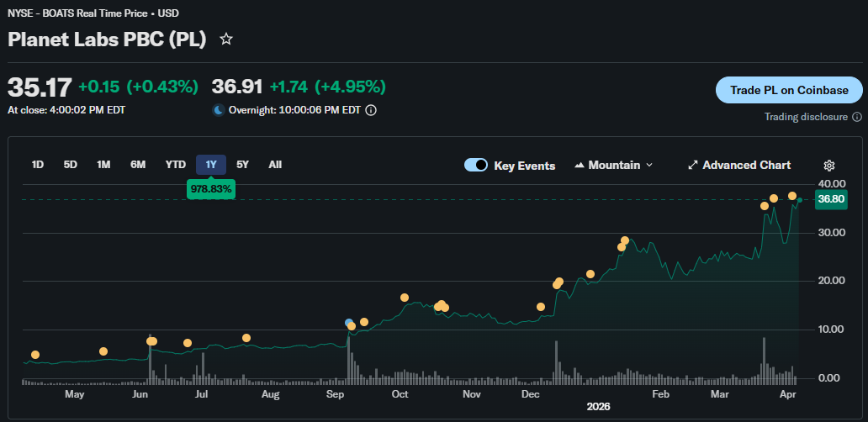
Task: Choose the YTD range tab
Action: coord(176,165)
